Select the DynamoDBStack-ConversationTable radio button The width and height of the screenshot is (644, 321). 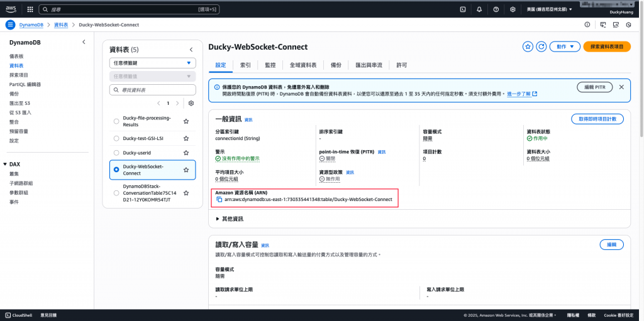[x=116, y=193]
